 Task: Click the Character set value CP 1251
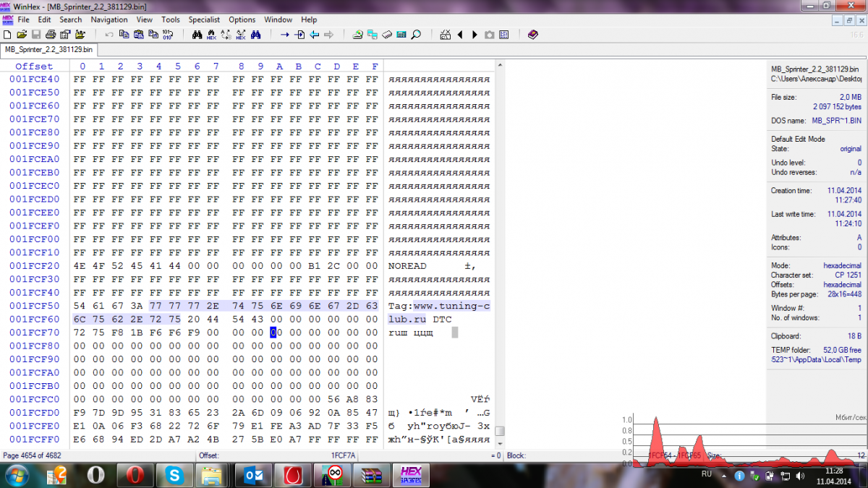848,275
